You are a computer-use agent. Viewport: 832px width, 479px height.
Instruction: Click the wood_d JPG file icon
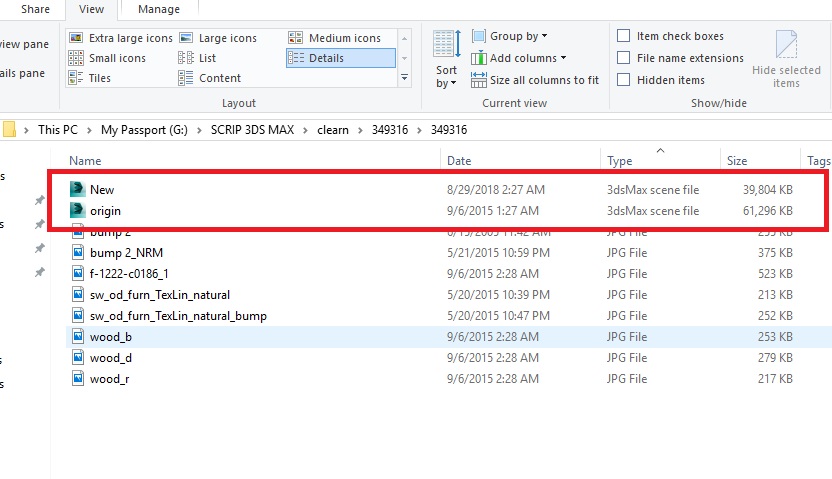coord(78,358)
